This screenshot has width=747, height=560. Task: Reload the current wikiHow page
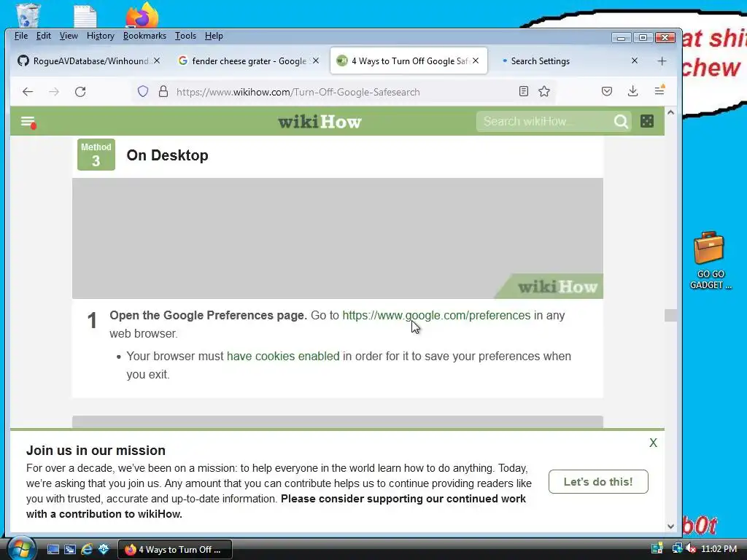80,91
